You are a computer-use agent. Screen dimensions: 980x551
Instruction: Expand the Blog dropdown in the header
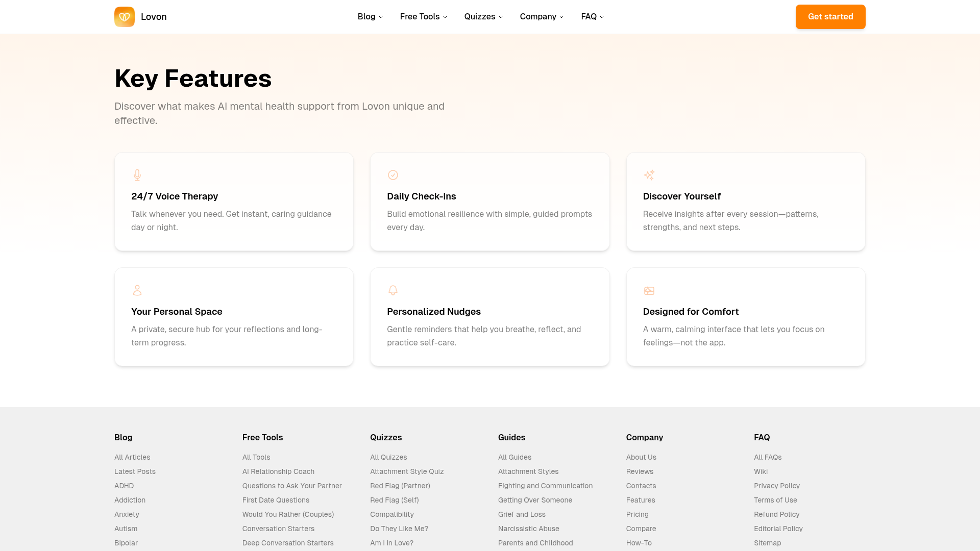370,17
